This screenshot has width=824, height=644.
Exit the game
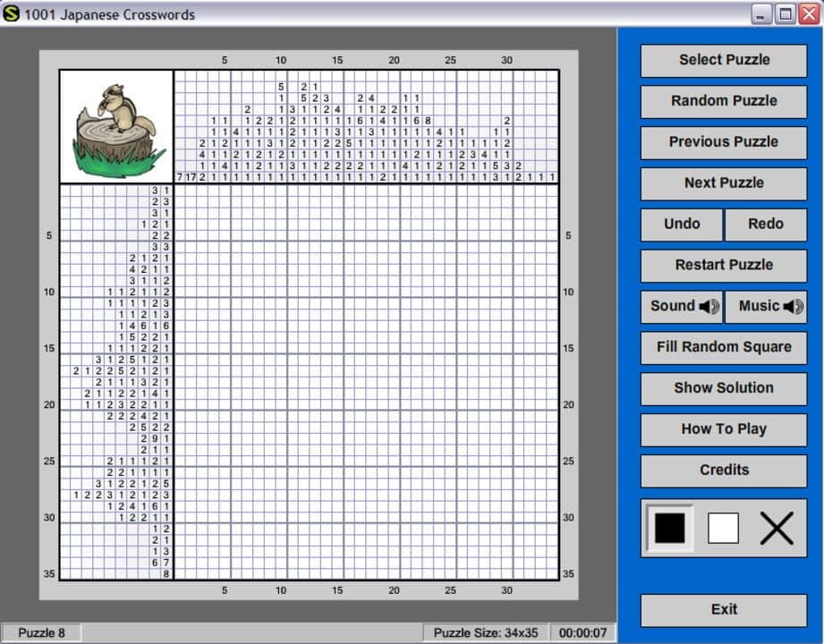(724, 609)
